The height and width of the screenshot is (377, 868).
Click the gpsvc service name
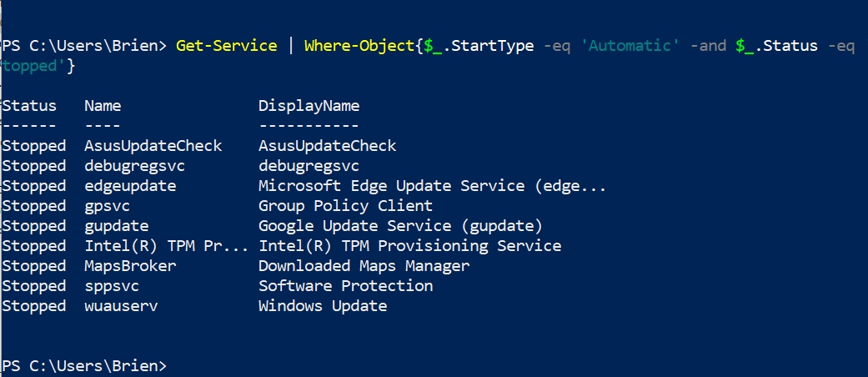[x=108, y=206]
